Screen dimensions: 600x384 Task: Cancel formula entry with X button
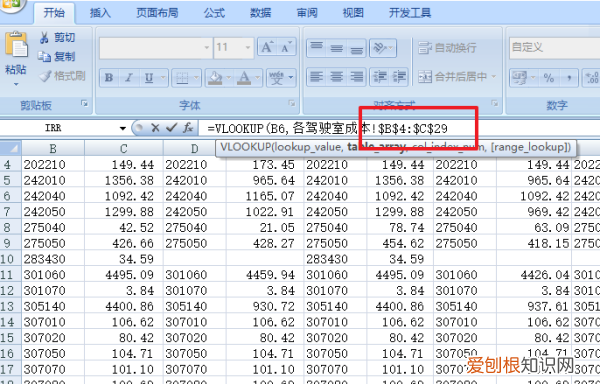[x=155, y=128]
